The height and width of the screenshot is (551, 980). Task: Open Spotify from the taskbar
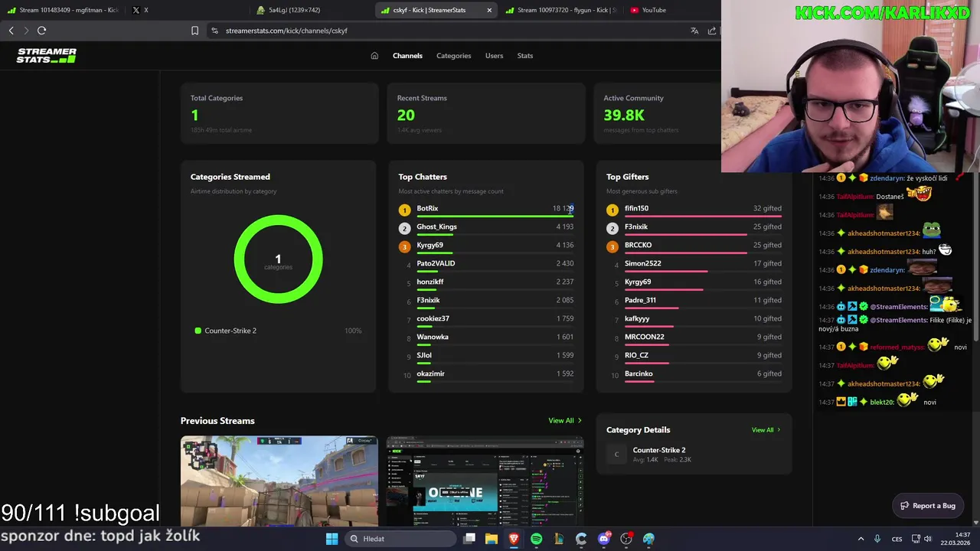point(536,539)
